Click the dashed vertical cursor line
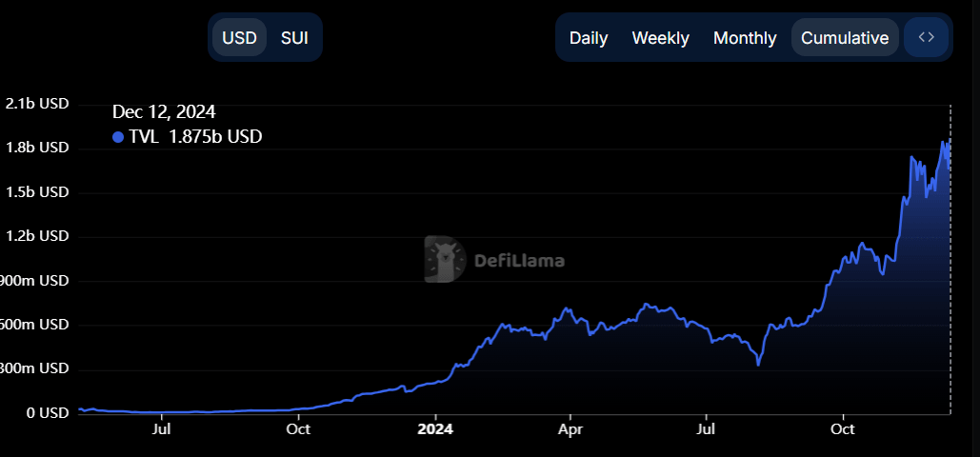 [950, 286]
